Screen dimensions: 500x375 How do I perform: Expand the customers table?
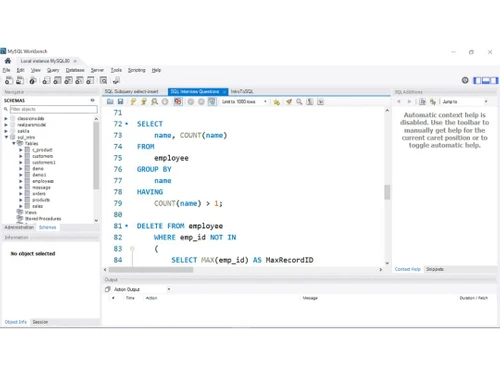point(21,156)
